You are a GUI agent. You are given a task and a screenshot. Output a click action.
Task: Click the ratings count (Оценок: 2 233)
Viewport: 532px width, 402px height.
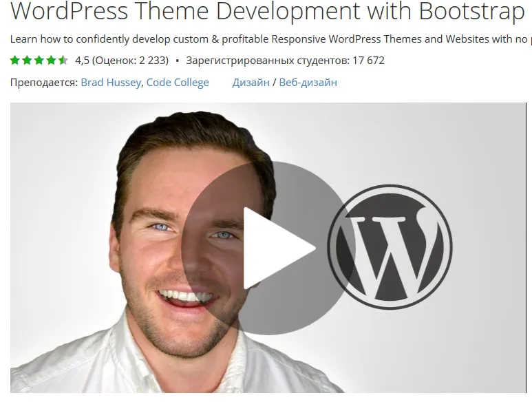pos(131,61)
